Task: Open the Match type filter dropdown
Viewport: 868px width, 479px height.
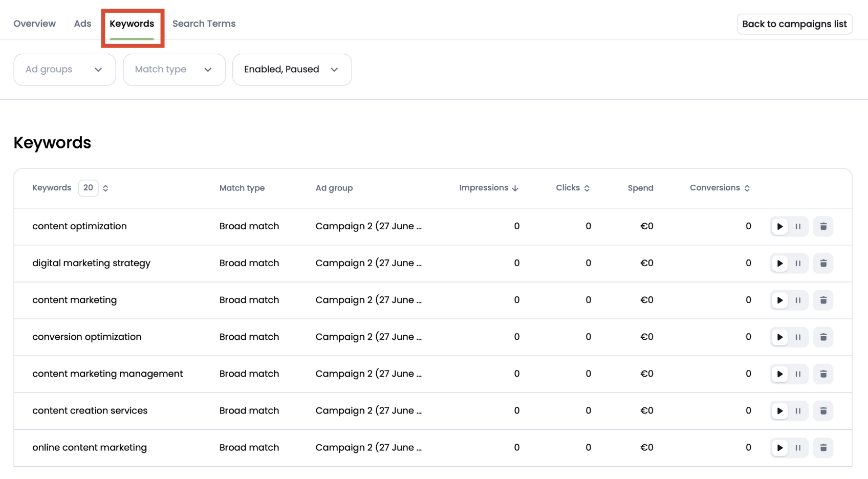Action: 174,70
